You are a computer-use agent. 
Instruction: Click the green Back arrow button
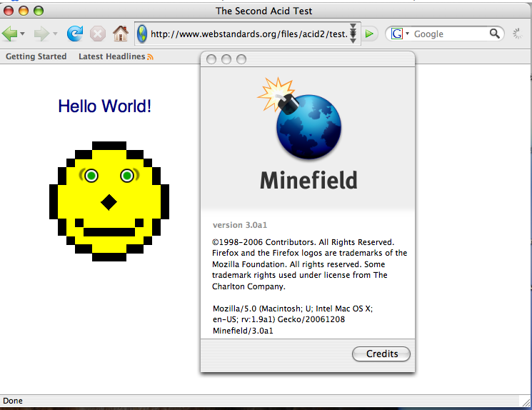[9, 34]
